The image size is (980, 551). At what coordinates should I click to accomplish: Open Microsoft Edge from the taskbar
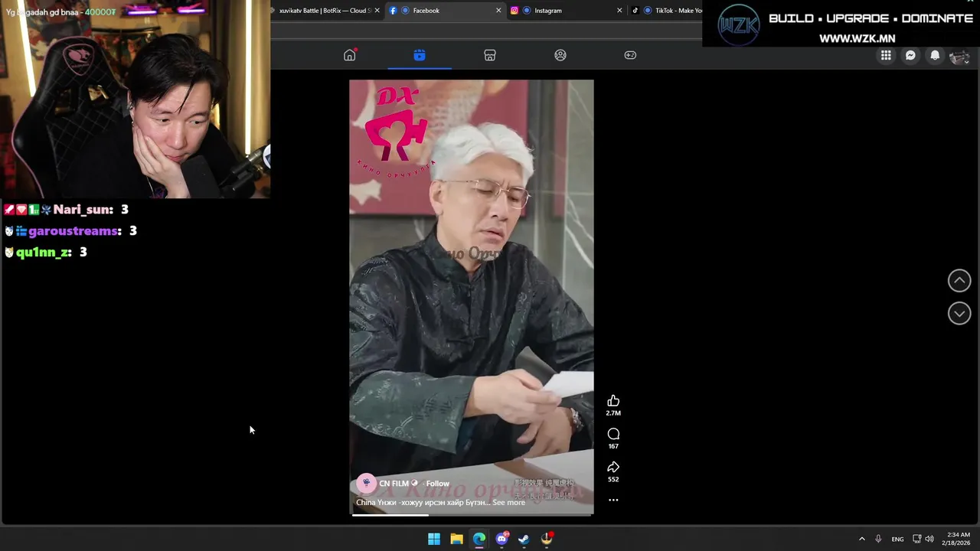[479, 539]
